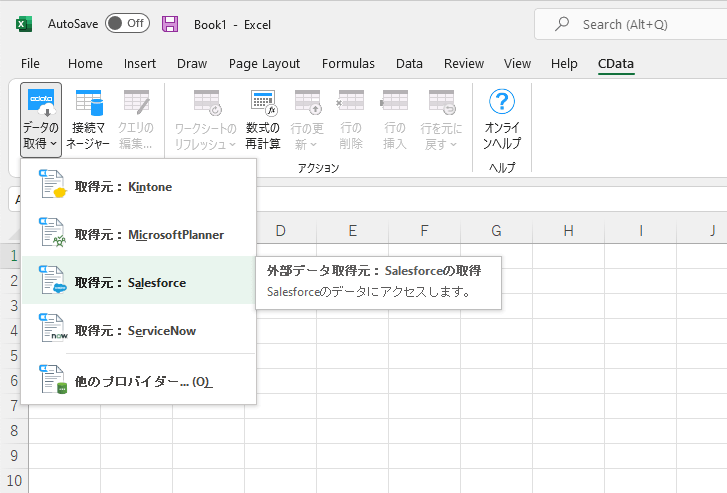Open the File menu tab
Viewport: 727px width, 493px height.
[x=30, y=64]
